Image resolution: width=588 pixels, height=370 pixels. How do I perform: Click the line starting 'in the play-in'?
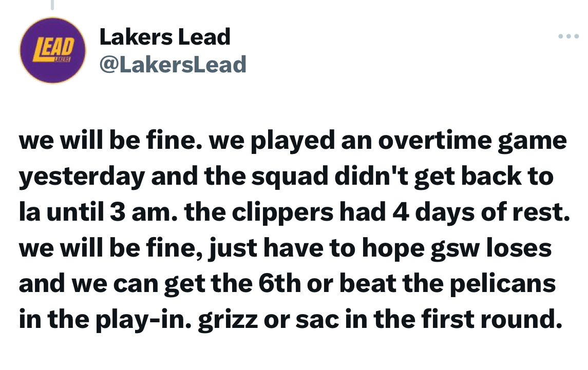tap(291, 320)
